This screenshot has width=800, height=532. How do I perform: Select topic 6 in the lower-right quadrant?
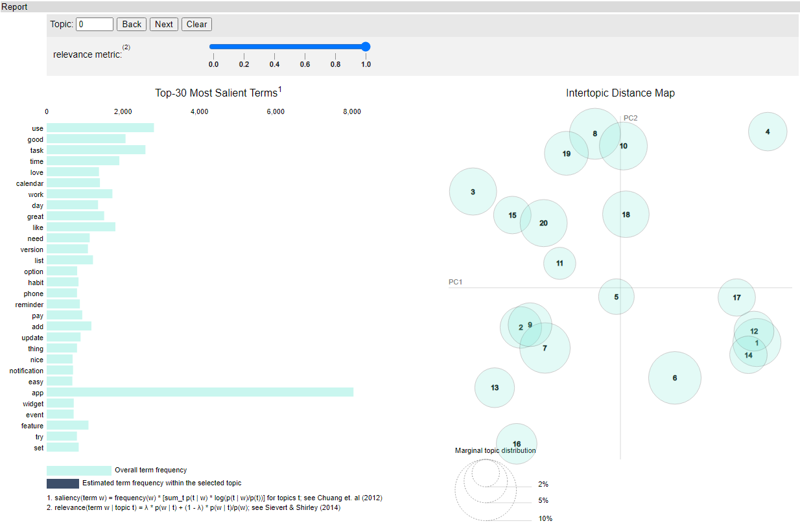coord(675,378)
